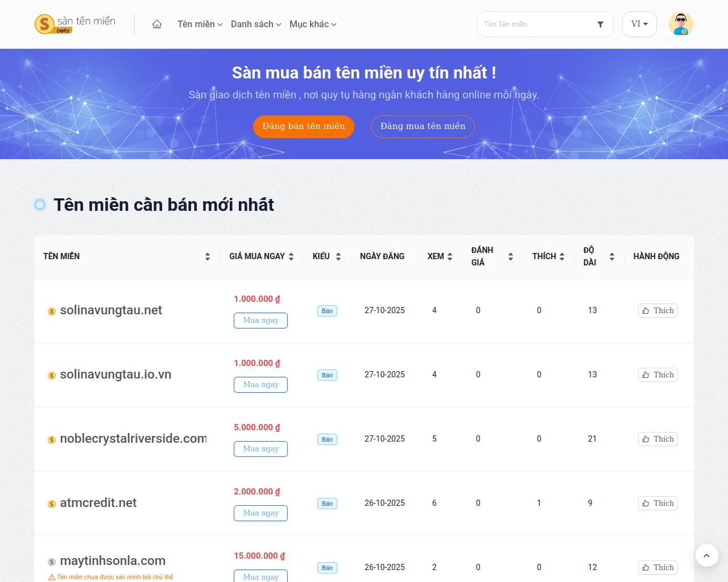This screenshot has width=728, height=582.
Task: Click the Bán tag on atmcredit.net row
Action: 327,504
